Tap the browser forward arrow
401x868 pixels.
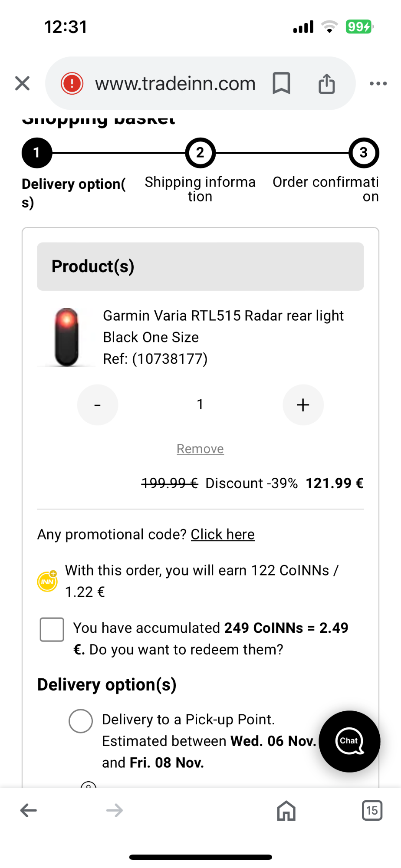pyautogui.click(x=115, y=810)
